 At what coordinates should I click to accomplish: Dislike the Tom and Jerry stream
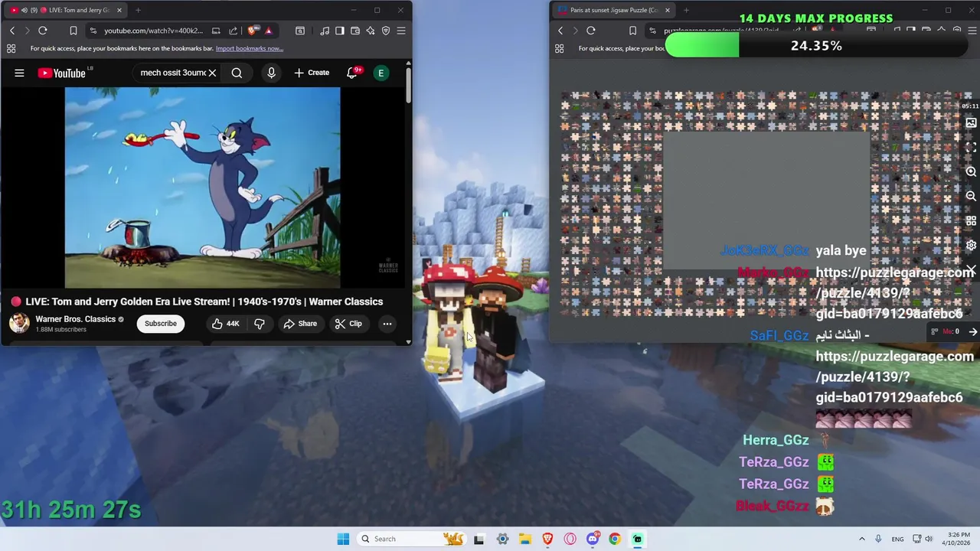click(x=260, y=324)
